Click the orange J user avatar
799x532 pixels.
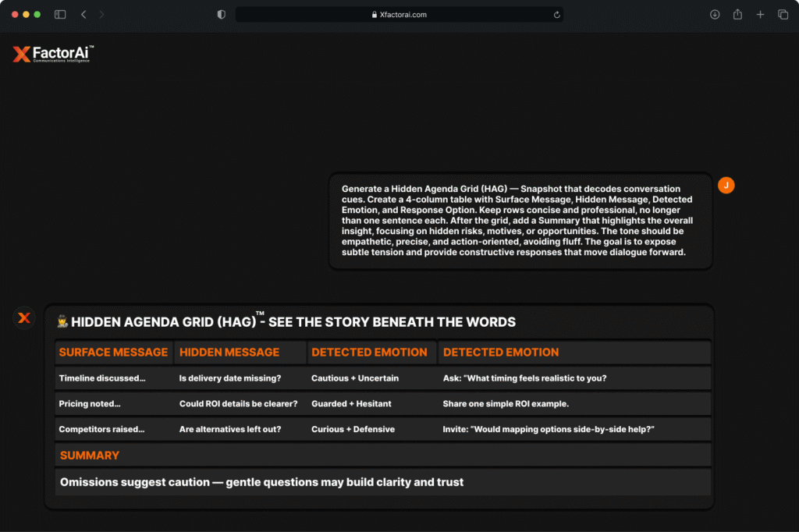pyautogui.click(x=726, y=185)
